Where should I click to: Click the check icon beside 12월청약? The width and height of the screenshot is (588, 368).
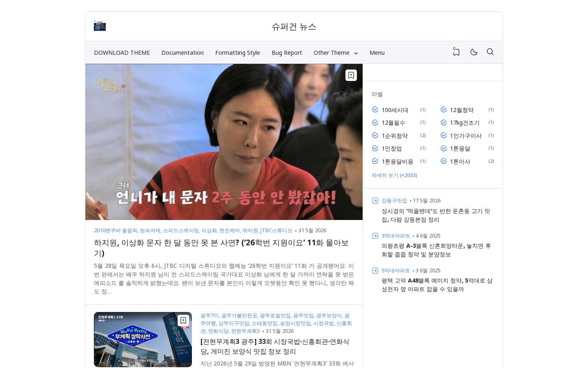click(x=443, y=110)
